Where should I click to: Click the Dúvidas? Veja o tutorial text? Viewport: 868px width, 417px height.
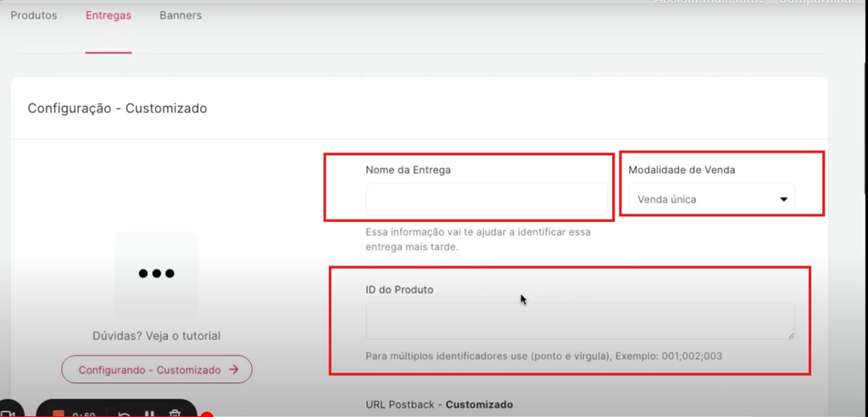tap(156, 336)
